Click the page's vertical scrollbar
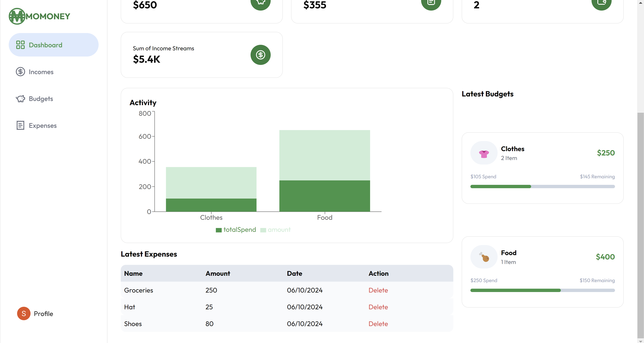Screen dimensions: 644x343 point(640,225)
